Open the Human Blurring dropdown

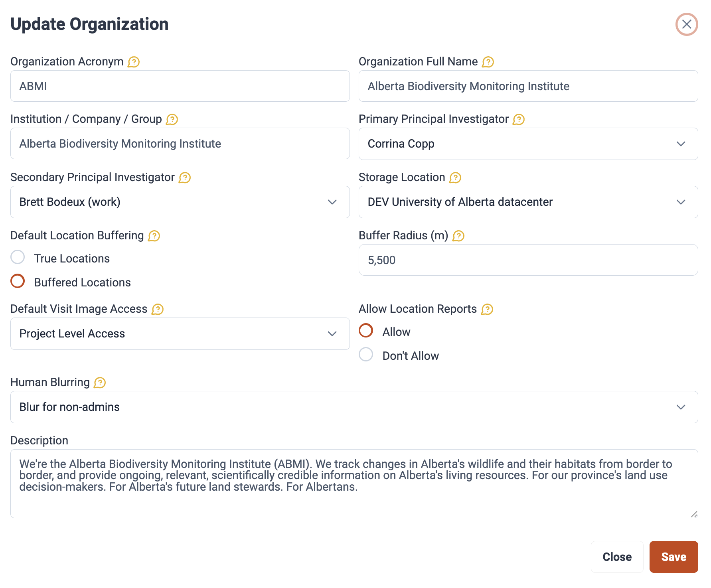354,407
